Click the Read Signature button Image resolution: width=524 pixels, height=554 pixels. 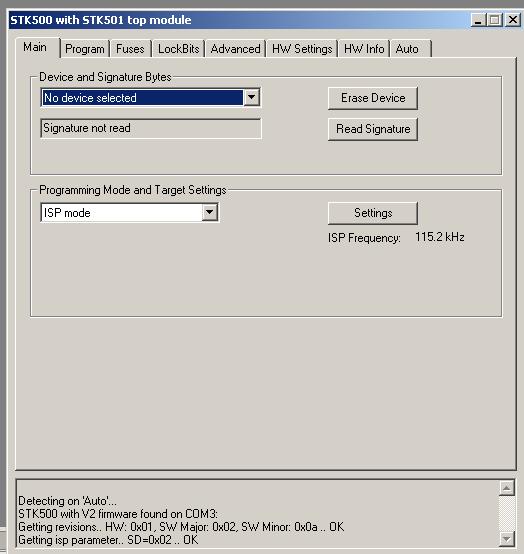click(x=373, y=129)
